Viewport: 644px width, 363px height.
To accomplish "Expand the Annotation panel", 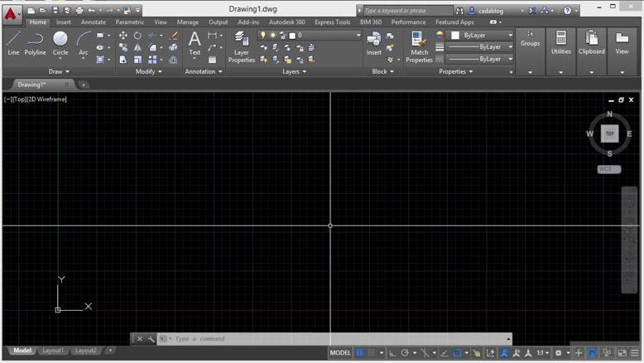I will (204, 71).
